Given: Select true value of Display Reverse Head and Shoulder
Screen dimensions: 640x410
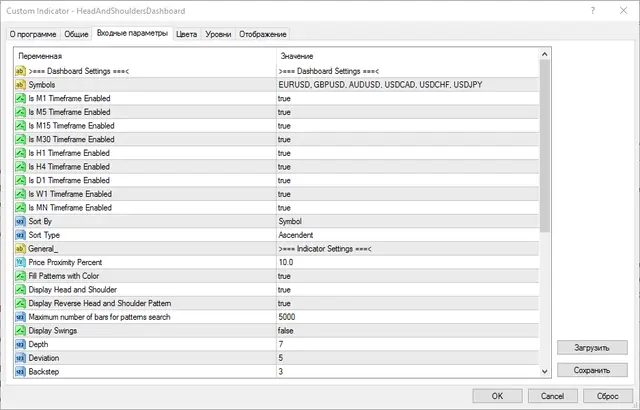Looking at the screenshot, I should pyautogui.click(x=284, y=304).
